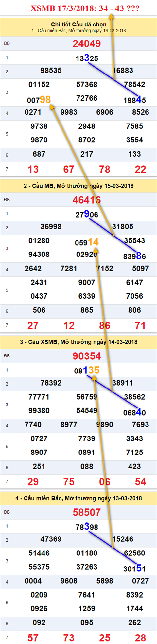Click third prize number 77771
The image size is (157, 644).
click(39, 397)
